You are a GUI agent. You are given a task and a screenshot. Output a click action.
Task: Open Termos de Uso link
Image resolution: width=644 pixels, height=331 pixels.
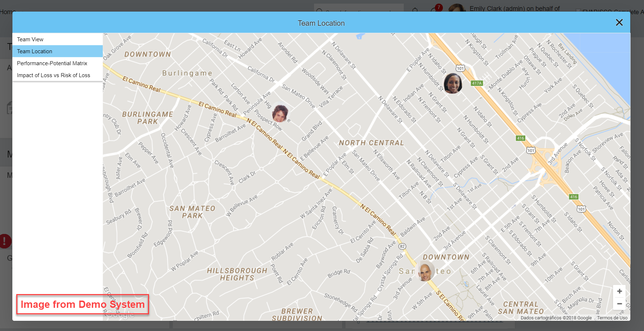(x=612, y=318)
